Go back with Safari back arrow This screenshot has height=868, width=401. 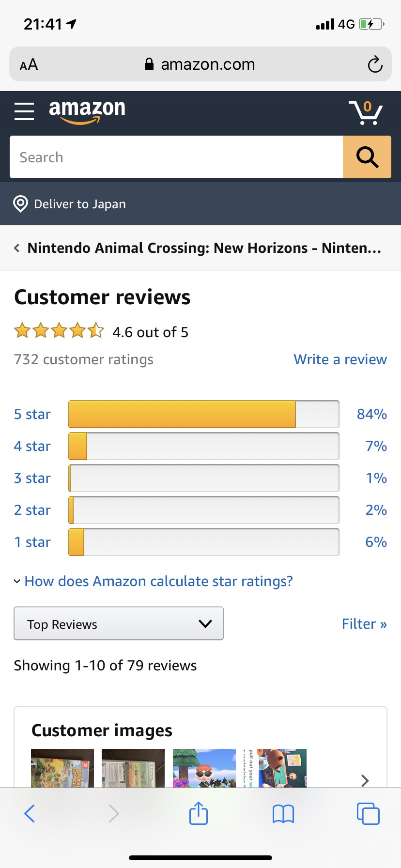pyautogui.click(x=30, y=813)
